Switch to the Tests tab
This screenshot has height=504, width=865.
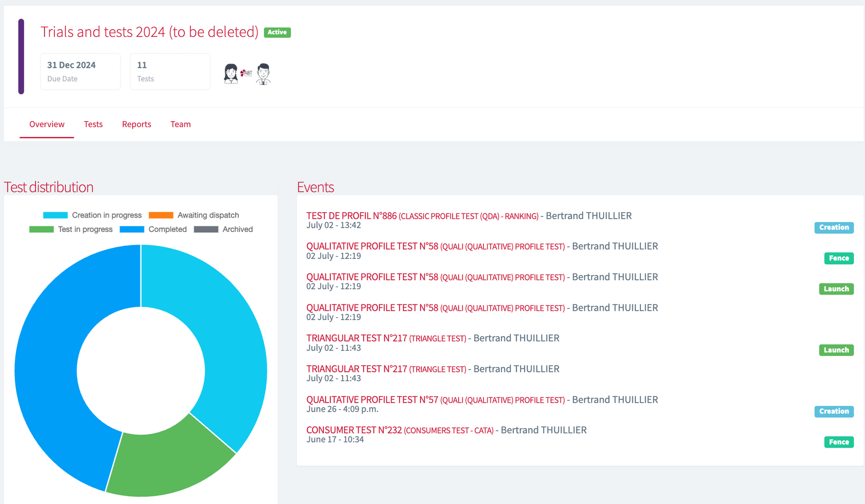tap(93, 124)
